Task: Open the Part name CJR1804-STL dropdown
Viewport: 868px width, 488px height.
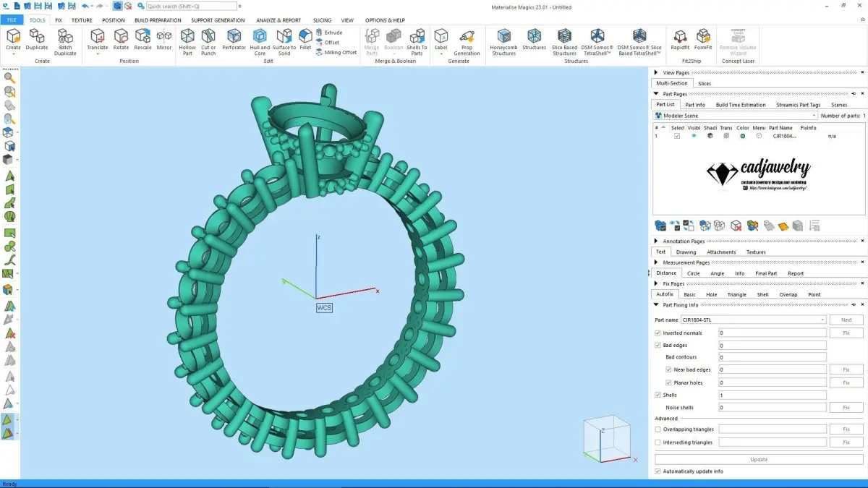Action: (754, 320)
